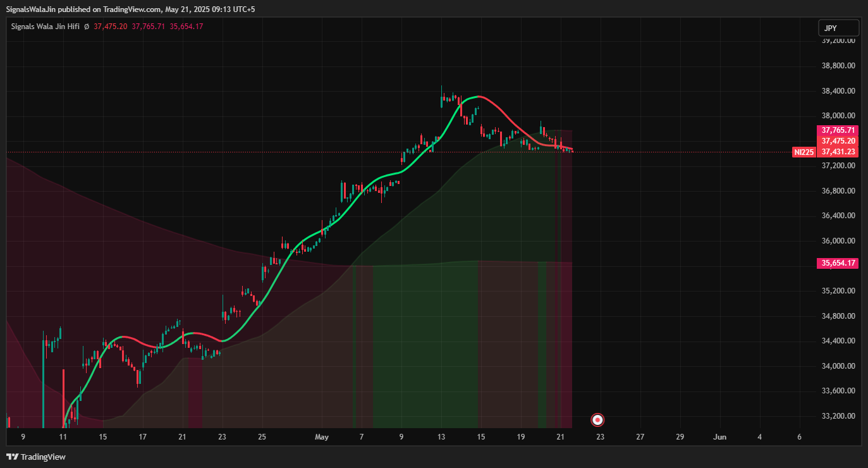Click date 29 on the time axis

click(x=680, y=437)
